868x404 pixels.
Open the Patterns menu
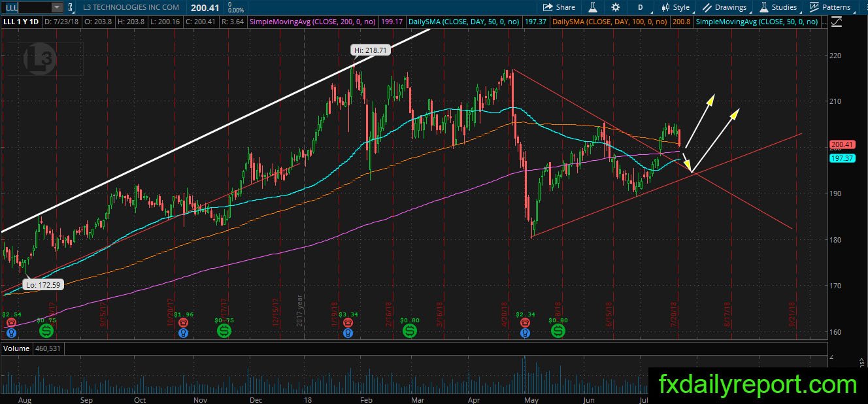pos(830,7)
